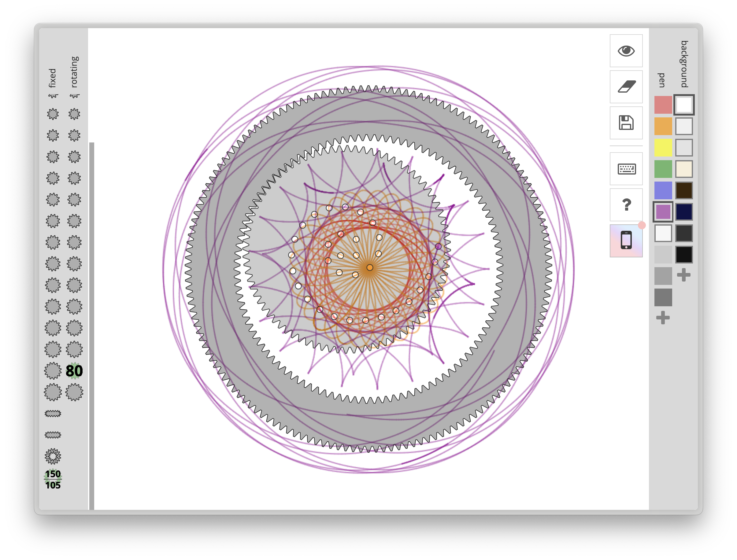
Task: Set the background to dark brown
Action: point(684,190)
